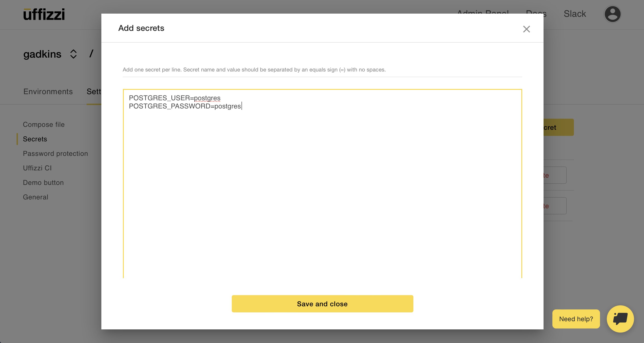Click the Uffizzi logo
This screenshot has width=644, height=343.
44,14
